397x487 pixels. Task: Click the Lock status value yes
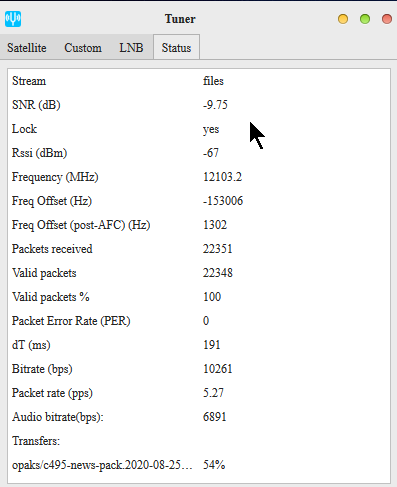pyautogui.click(x=211, y=129)
